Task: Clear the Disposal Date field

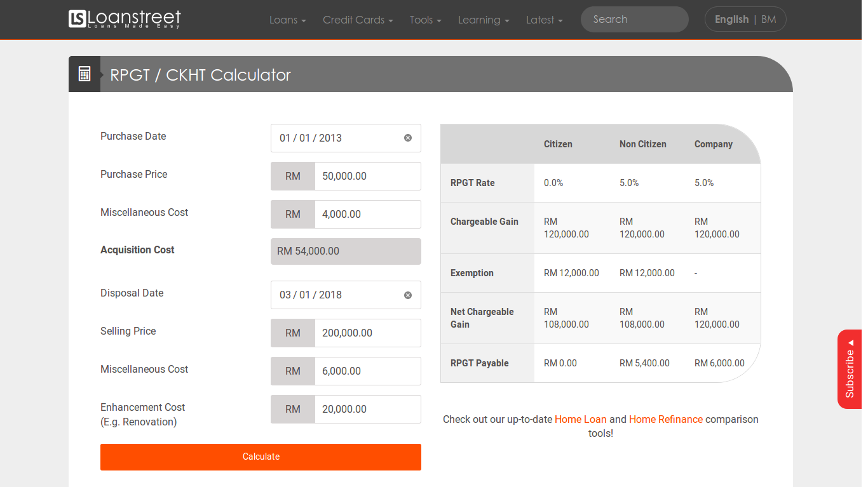Action: point(408,295)
